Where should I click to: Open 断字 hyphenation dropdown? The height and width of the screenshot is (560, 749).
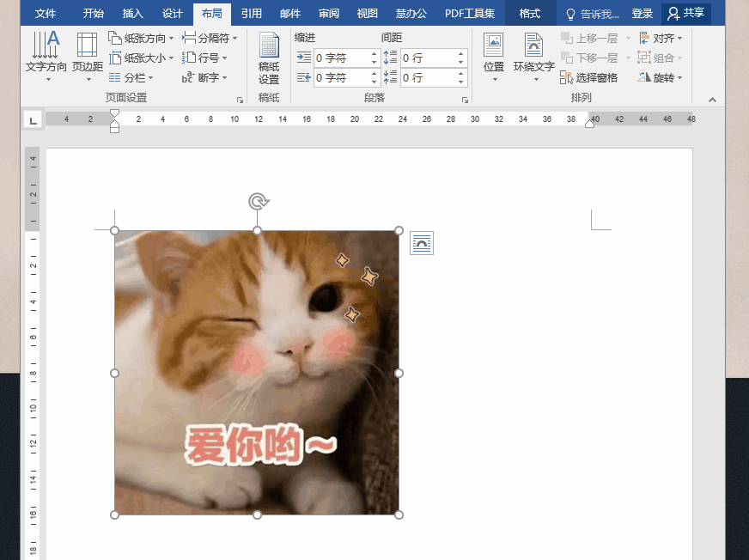(204, 77)
